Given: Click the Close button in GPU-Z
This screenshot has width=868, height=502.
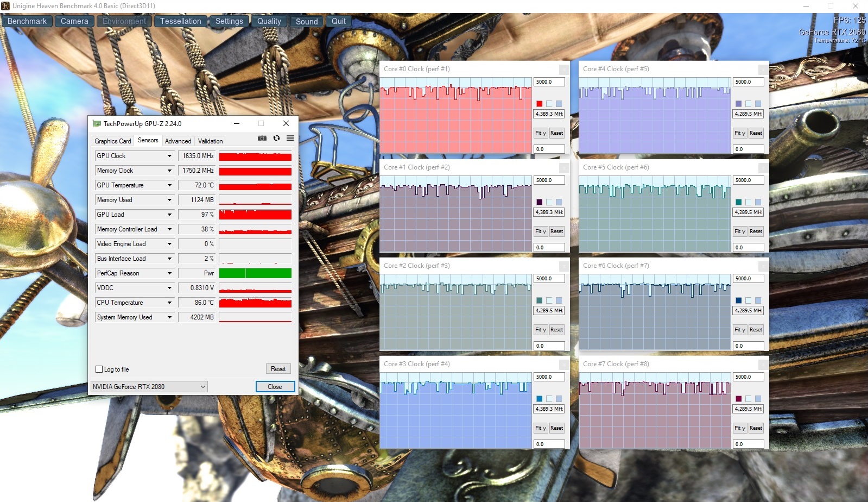Looking at the screenshot, I should (x=275, y=387).
